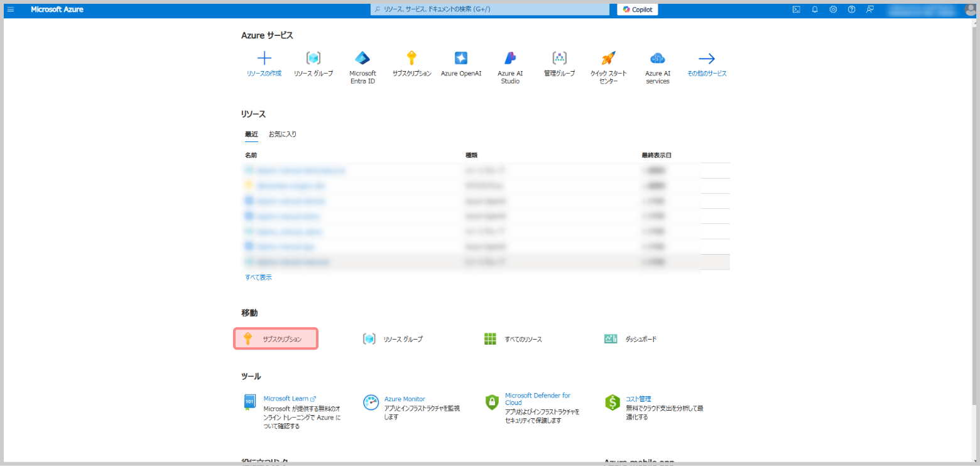Screen dimensions: 980x466
Task: Switch to お気に入り tab
Action: click(x=283, y=134)
